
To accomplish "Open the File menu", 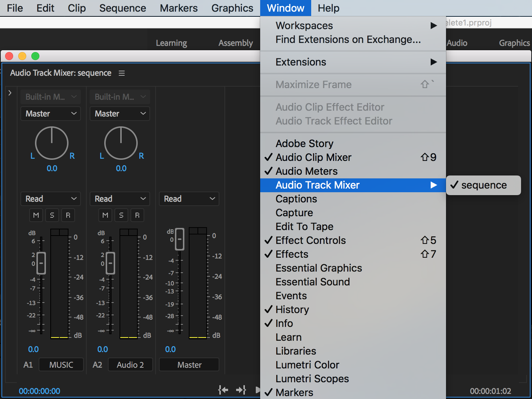I will click(15, 8).
